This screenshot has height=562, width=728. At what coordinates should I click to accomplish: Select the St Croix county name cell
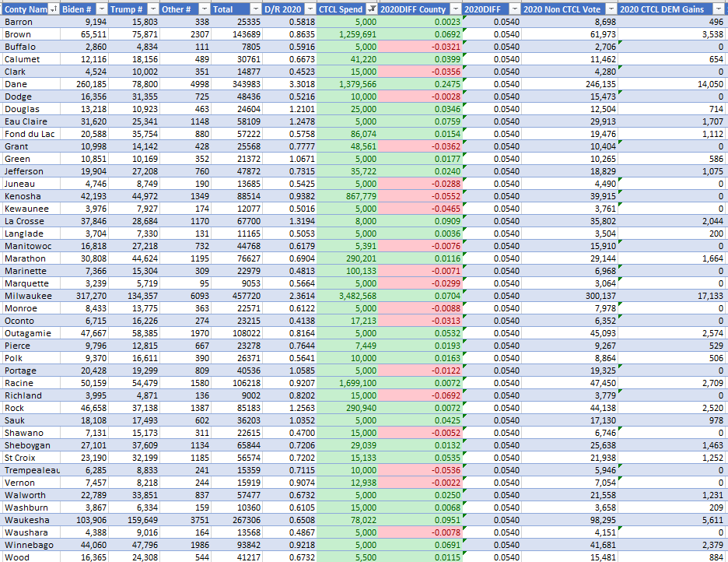pos(30,458)
